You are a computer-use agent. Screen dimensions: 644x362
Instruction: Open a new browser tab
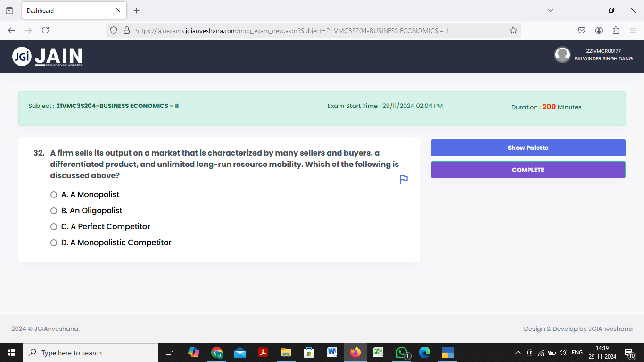[137, 10]
